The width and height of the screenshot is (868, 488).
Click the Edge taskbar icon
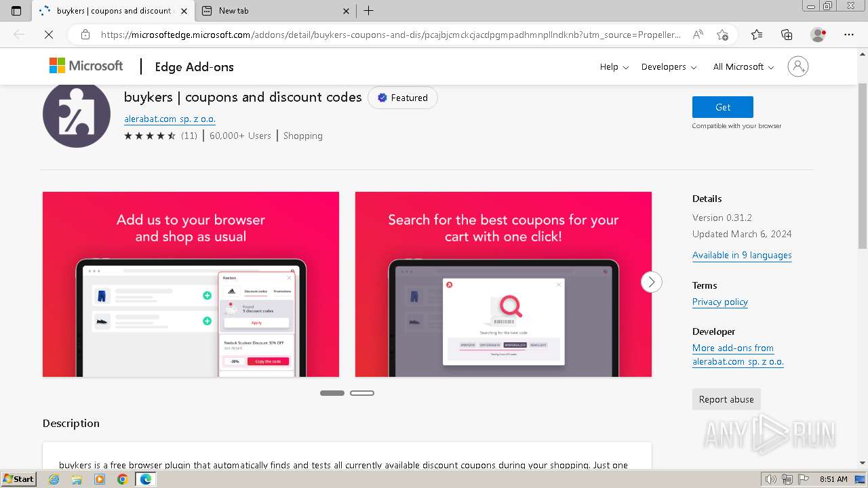click(145, 479)
